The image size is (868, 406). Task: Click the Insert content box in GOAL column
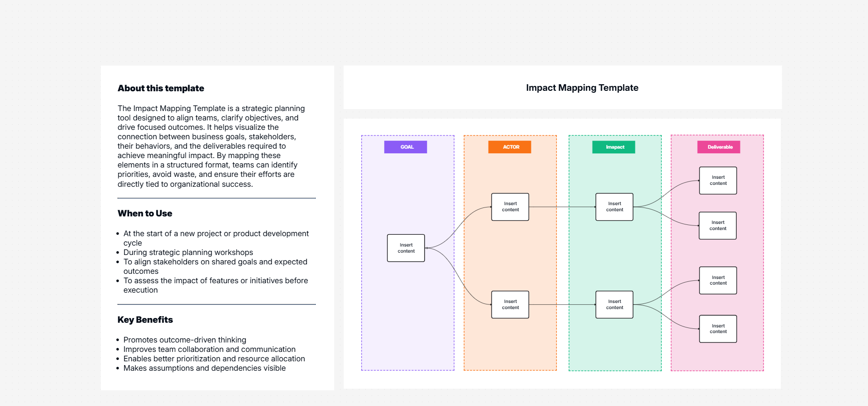[x=406, y=248]
